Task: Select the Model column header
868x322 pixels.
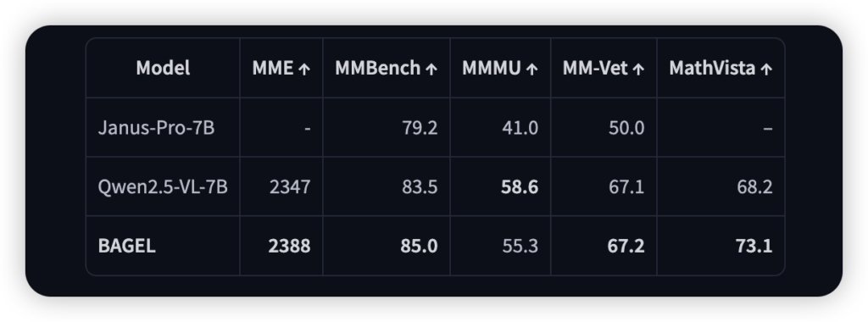Action: pyautogui.click(x=163, y=68)
